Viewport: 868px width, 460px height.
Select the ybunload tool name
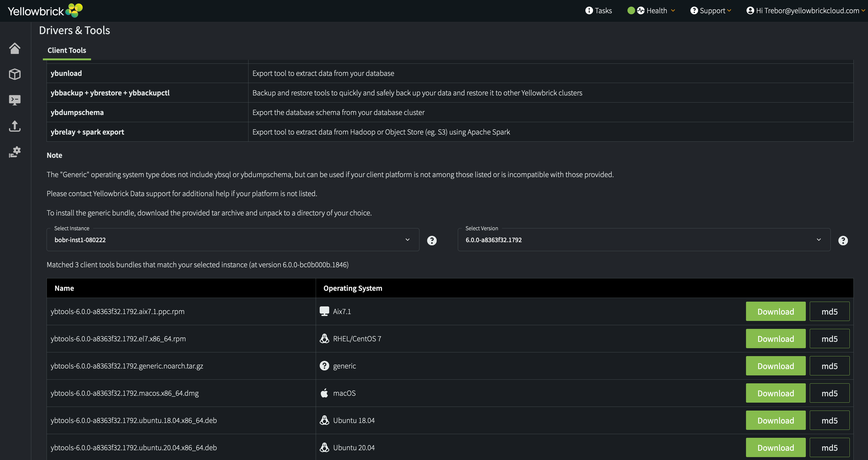[x=66, y=73]
